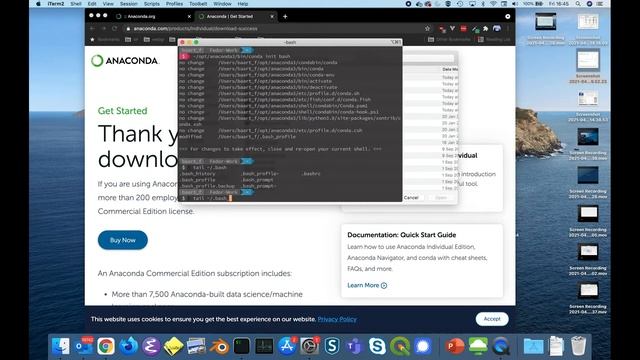Click the Chrome address bar URL
This screenshot has height=360, width=640.
coord(196,29)
